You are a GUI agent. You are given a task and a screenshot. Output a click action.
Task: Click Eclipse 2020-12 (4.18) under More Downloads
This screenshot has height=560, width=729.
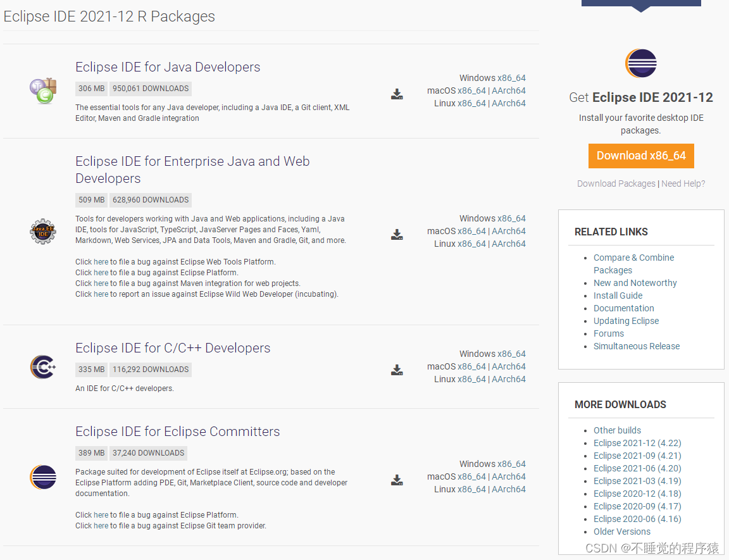pyautogui.click(x=637, y=494)
